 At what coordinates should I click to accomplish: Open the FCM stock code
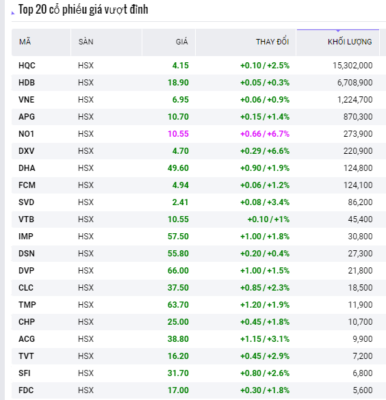pyautogui.click(x=27, y=185)
